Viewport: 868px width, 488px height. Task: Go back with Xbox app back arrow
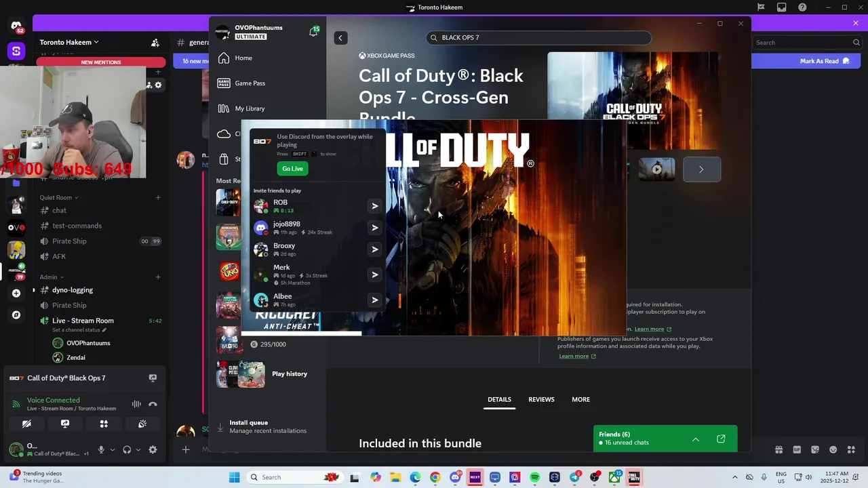click(x=340, y=38)
